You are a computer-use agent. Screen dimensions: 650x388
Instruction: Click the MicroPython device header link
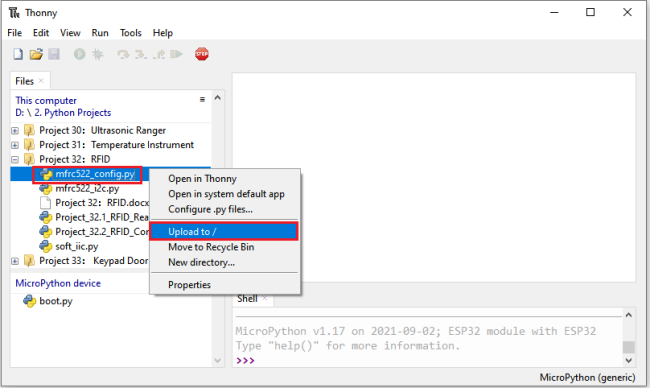click(58, 283)
